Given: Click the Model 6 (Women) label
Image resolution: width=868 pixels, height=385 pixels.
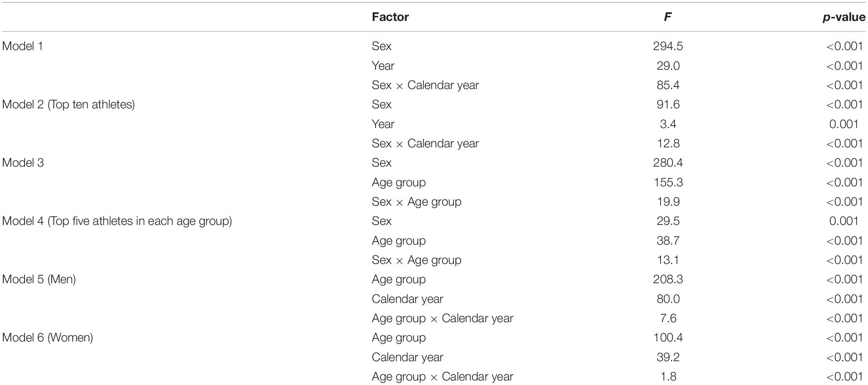Looking at the screenshot, I should pyautogui.click(x=48, y=337).
